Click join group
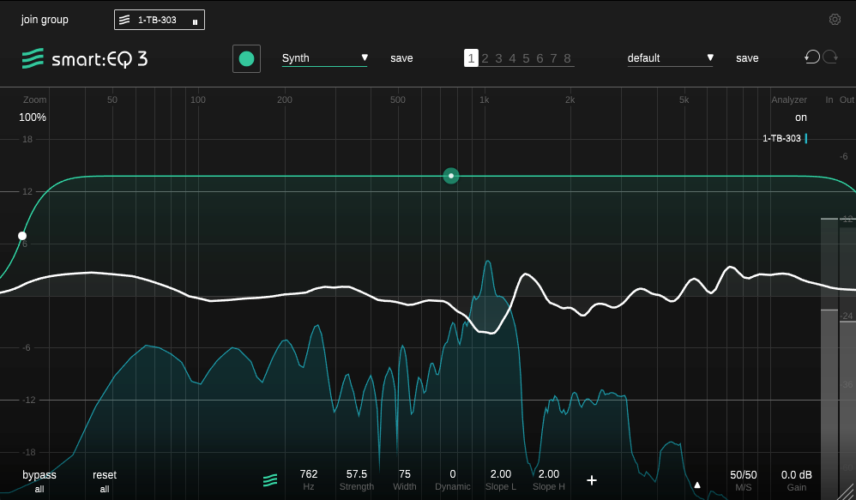The image size is (856, 500). tap(45, 20)
